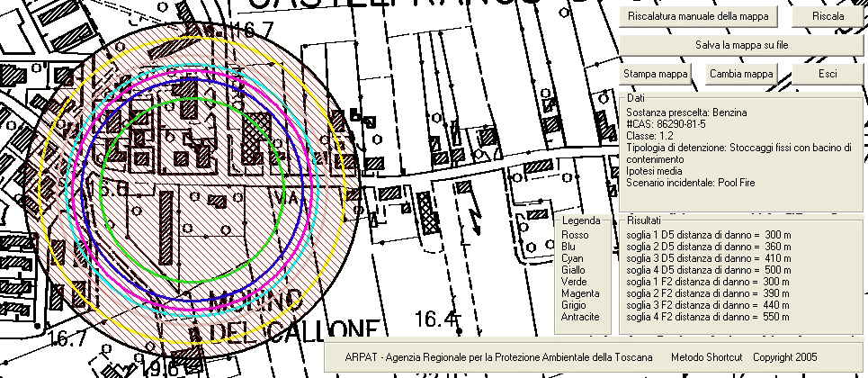Select the Blu entry in the Legenda

click(568, 247)
